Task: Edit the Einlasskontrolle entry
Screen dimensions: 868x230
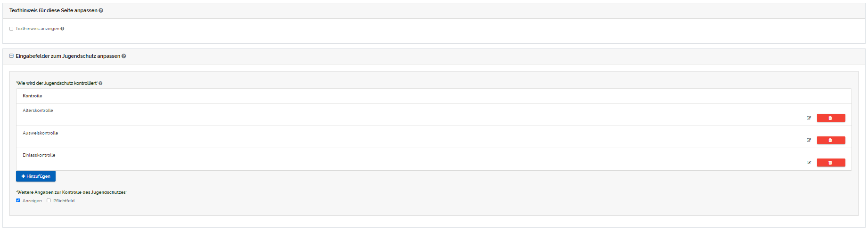Action: pyautogui.click(x=809, y=163)
